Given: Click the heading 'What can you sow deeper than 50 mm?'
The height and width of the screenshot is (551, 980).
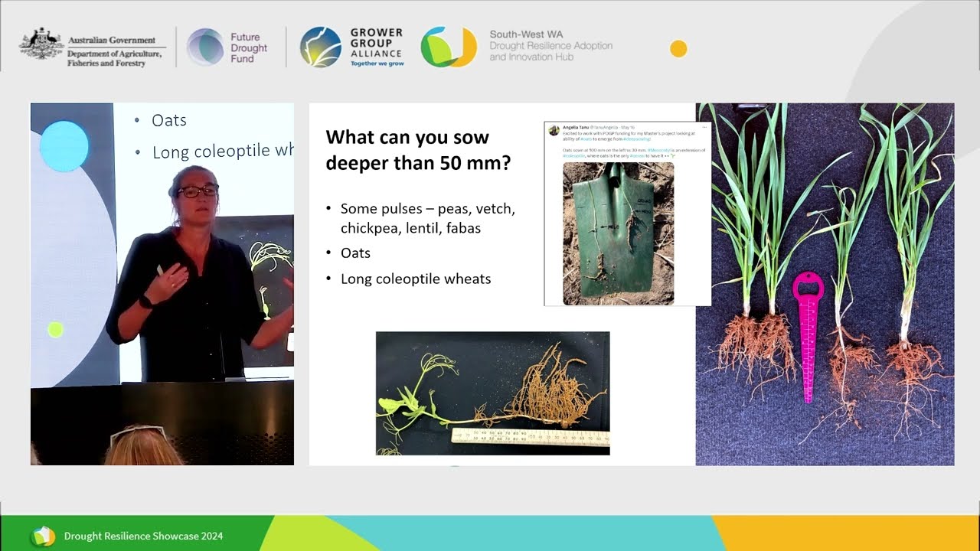Looking at the screenshot, I should 418,150.
